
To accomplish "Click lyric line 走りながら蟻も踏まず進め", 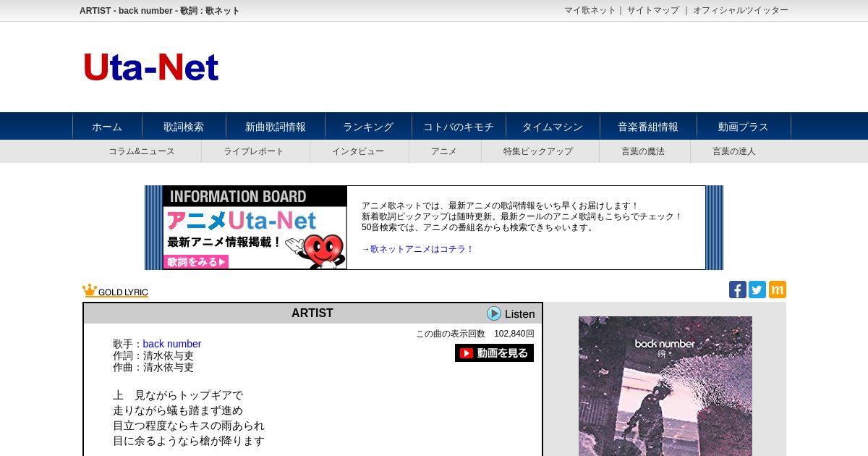I will (x=178, y=410).
